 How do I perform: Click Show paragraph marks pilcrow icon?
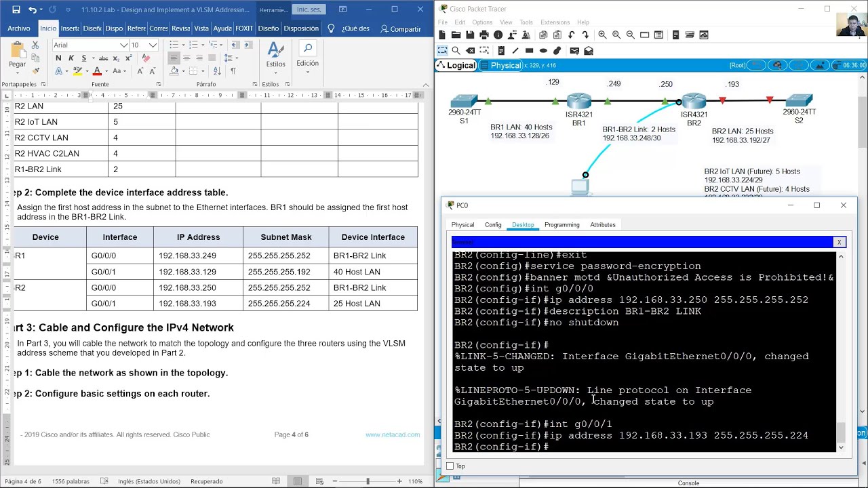233,70
